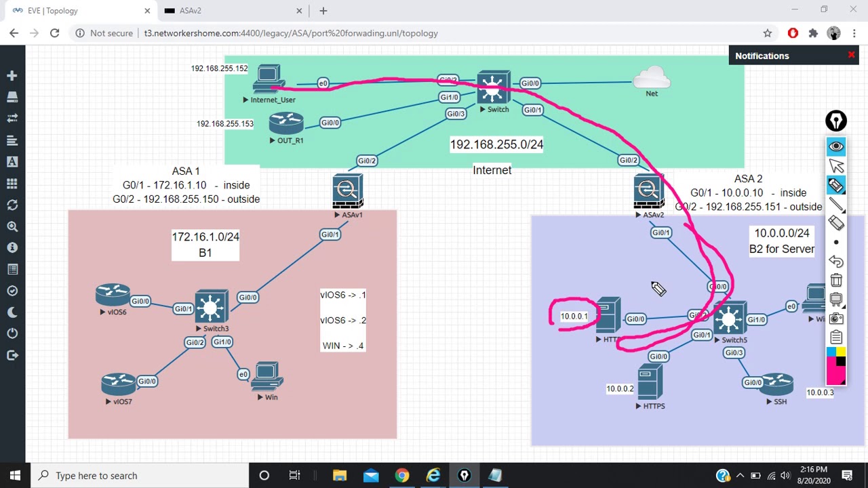Click the ASAv2 firewall node
The image size is (868, 488).
click(649, 191)
